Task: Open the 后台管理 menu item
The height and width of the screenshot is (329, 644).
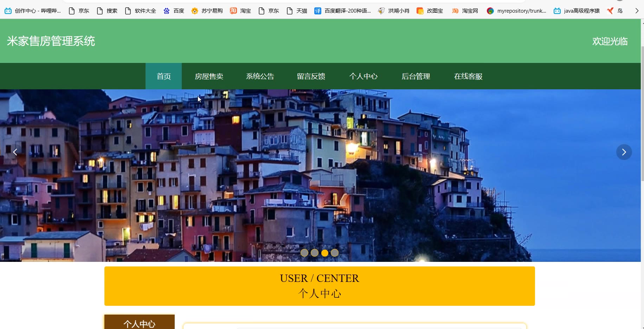Action: pyautogui.click(x=416, y=76)
